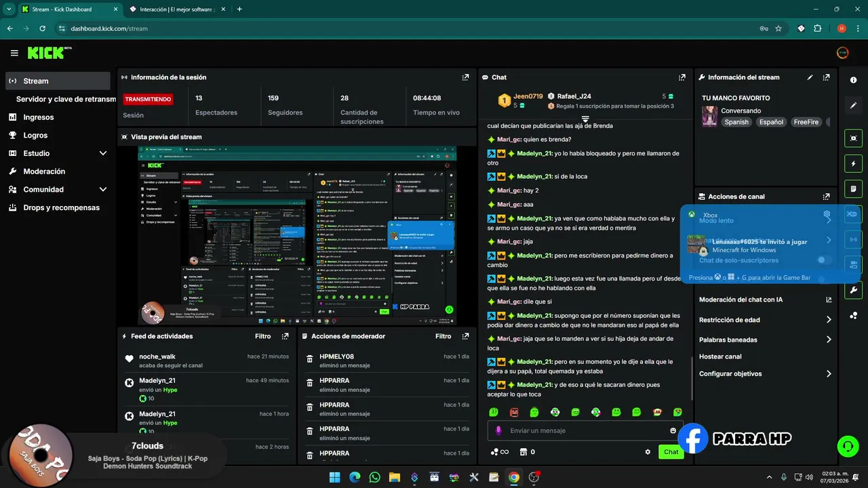The height and width of the screenshot is (488, 868).
Task: Open Servidor y clave de retransmisión
Action: 66,99
